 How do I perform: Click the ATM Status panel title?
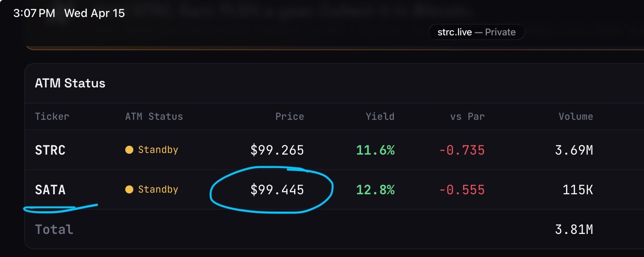(70, 83)
